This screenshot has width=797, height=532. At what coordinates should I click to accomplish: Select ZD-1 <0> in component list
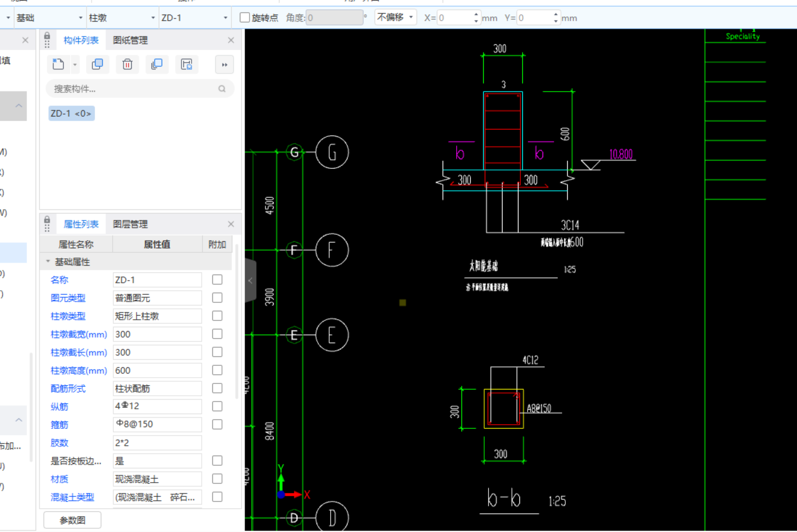(71, 113)
